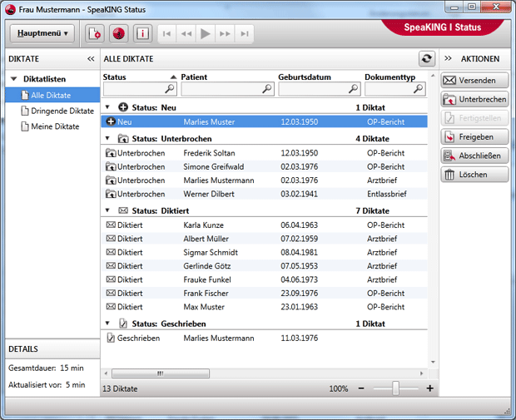
Task: Skip to the end of the dictation
Action: coord(244,34)
